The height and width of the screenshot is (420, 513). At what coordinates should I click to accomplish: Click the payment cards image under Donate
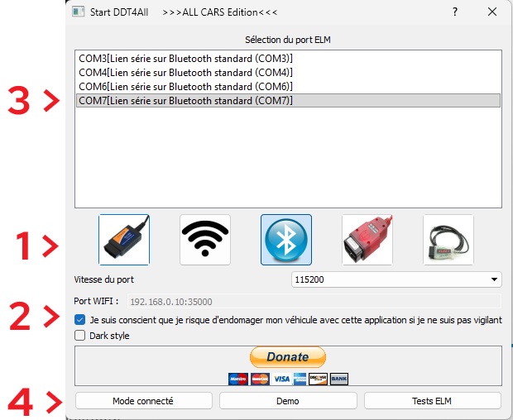click(x=288, y=379)
